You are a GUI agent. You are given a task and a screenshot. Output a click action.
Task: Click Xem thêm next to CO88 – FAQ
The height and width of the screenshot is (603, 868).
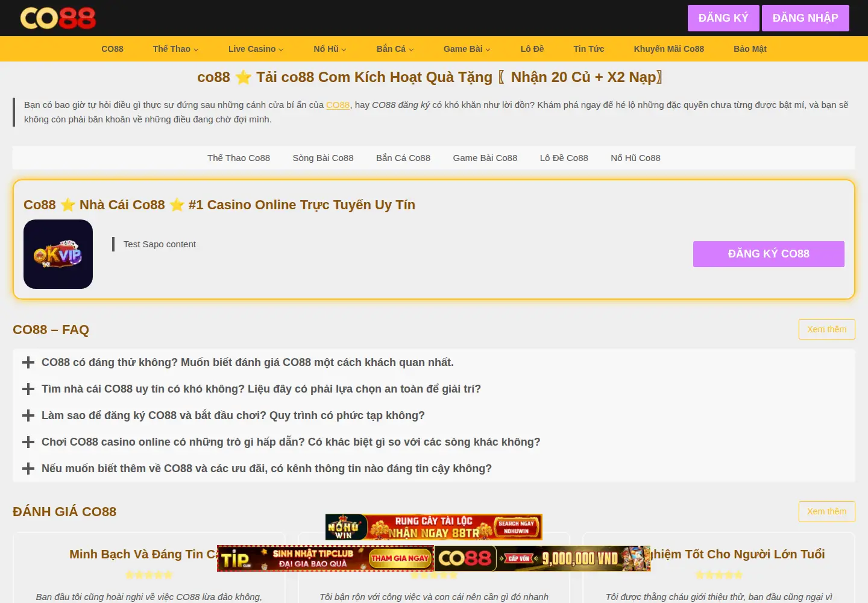coord(827,329)
